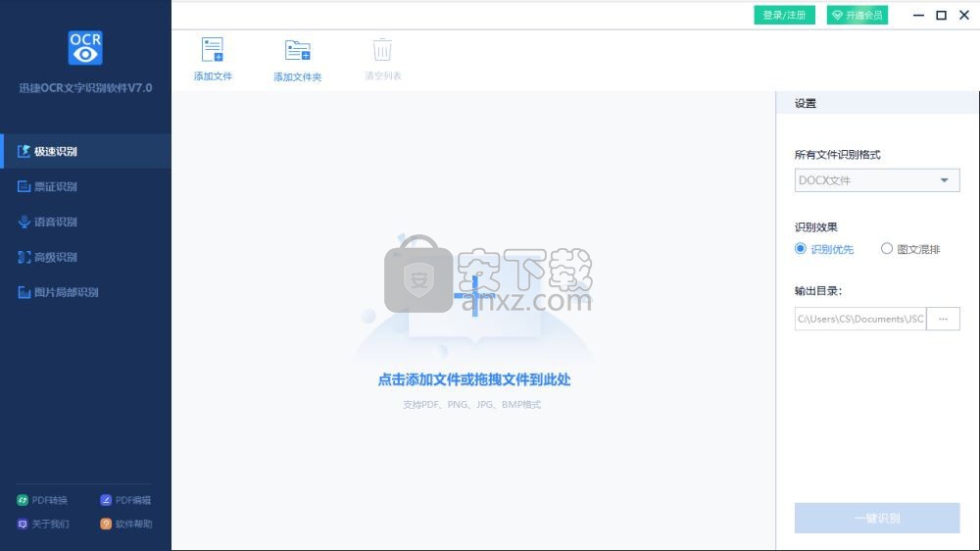Click the 图片局部识别 crop icon
Viewport: 980px width, 551px height.
click(x=24, y=292)
